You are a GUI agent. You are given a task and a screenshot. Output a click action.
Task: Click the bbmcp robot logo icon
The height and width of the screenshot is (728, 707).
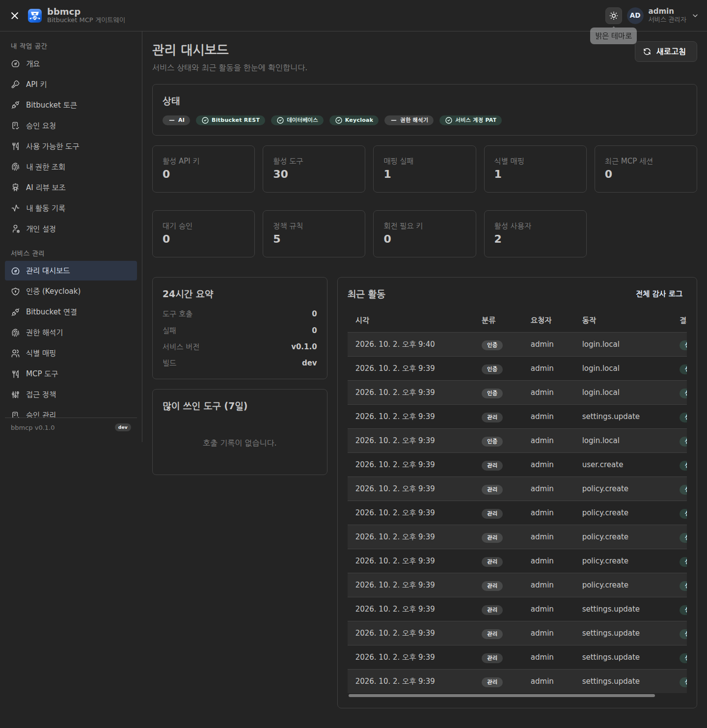[x=35, y=16]
